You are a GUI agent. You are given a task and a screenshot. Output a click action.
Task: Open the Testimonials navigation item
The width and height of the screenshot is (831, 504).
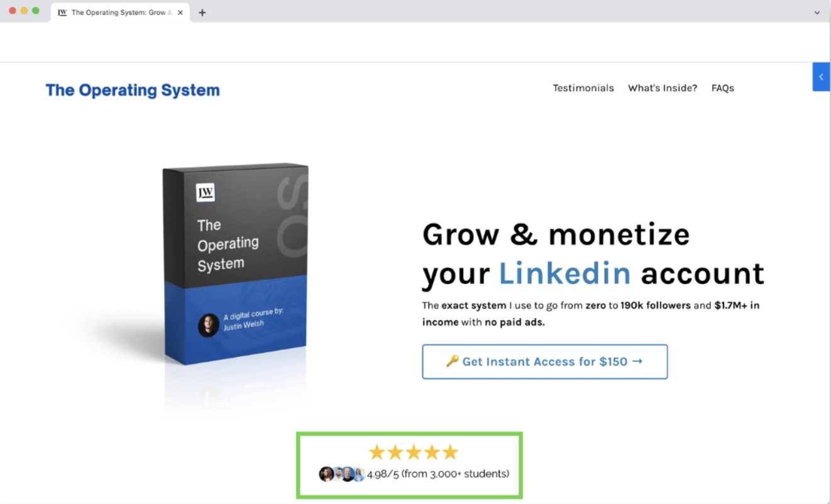[x=583, y=88]
